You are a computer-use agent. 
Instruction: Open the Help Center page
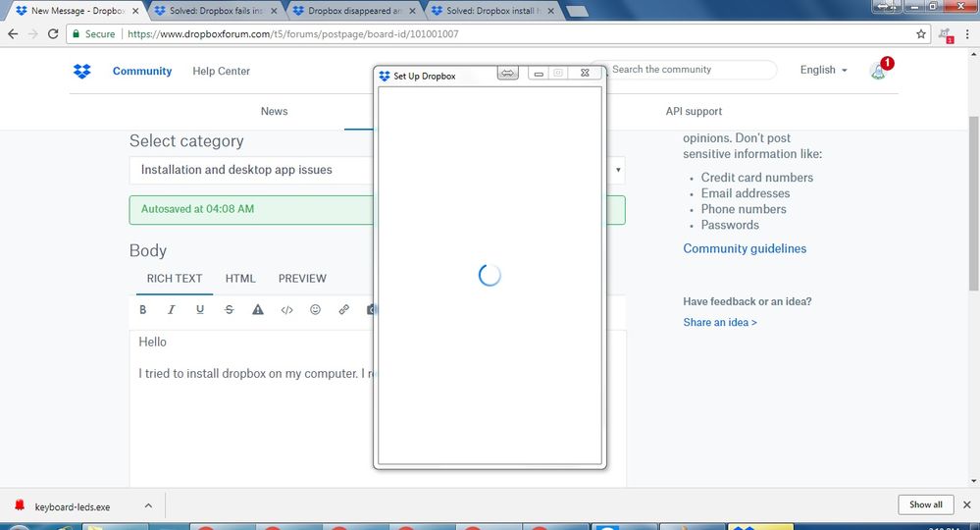[x=221, y=72]
